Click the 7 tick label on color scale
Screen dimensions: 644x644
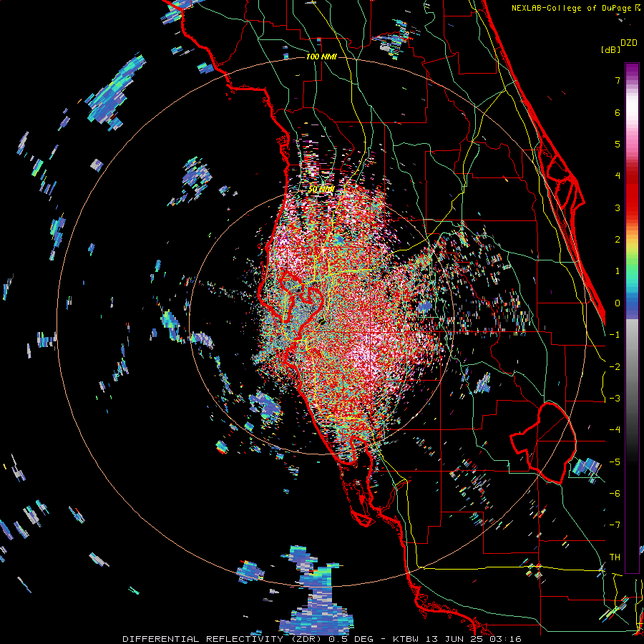point(618,80)
